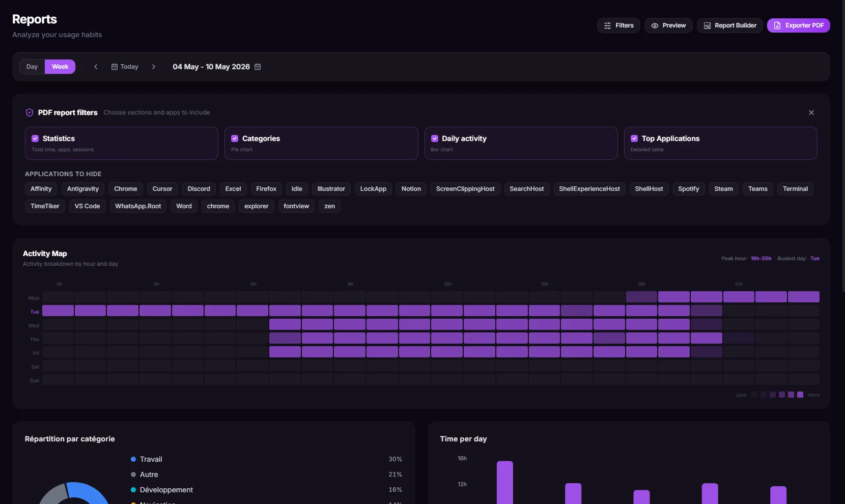Click the 04 May - 10 May 2026 date range
The width and height of the screenshot is (845, 504).
click(211, 67)
